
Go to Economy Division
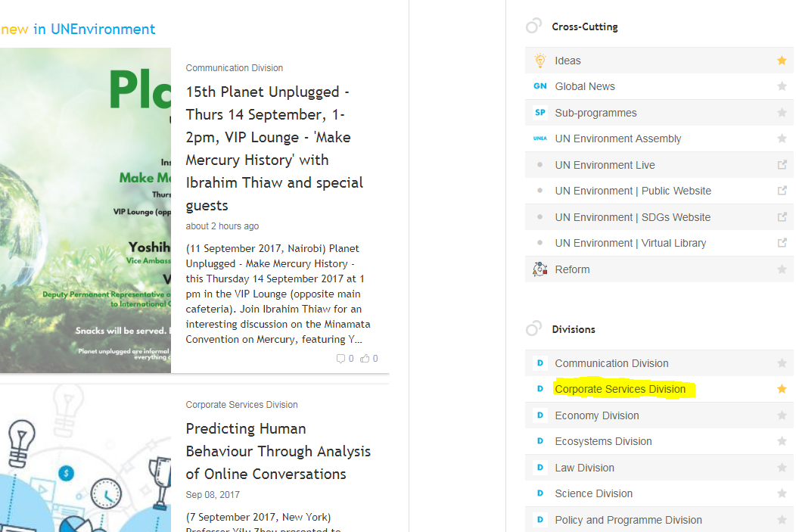click(x=597, y=415)
